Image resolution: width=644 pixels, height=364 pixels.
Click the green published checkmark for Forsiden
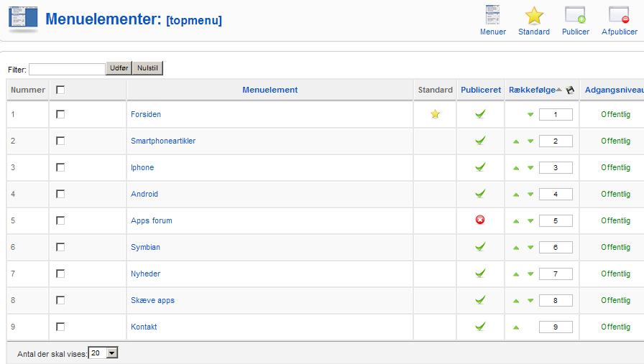(x=480, y=114)
